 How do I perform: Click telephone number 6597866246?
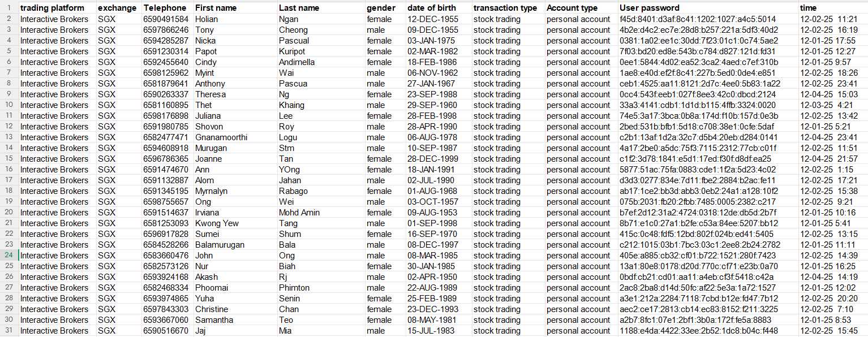tap(167, 30)
